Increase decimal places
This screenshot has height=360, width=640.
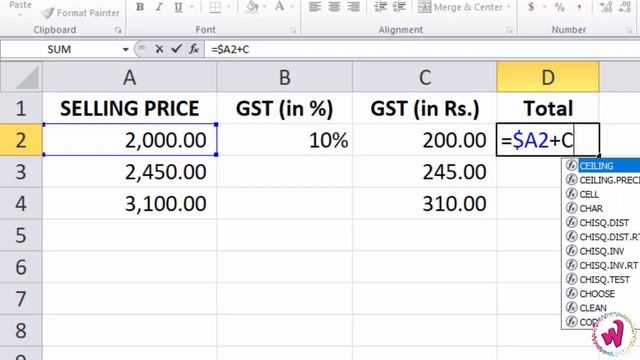click(605, 7)
